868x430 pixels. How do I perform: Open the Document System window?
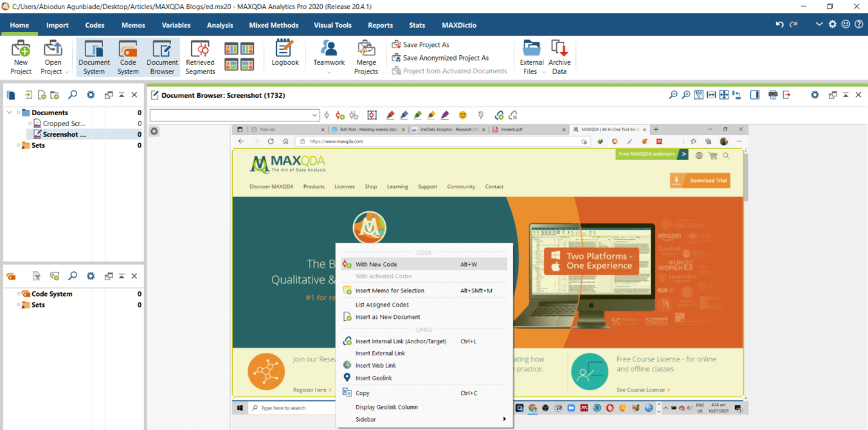pyautogui.click(x=94, y=58)
